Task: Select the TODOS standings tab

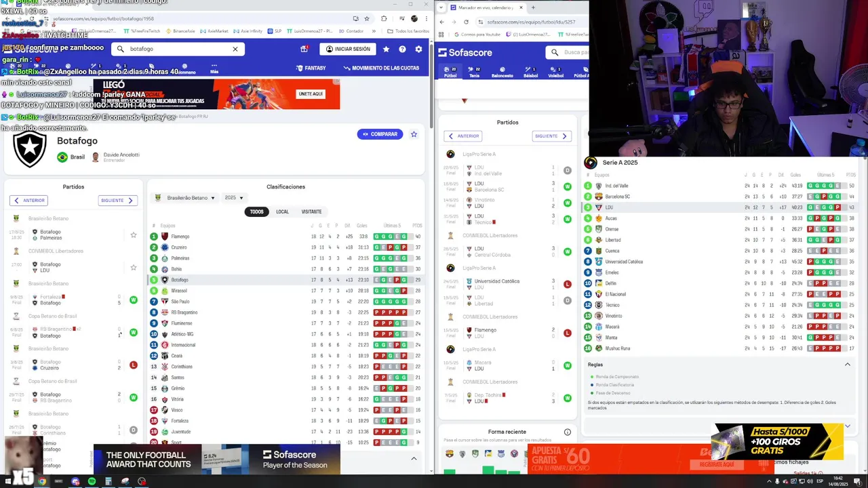Action: coord(256,211)
